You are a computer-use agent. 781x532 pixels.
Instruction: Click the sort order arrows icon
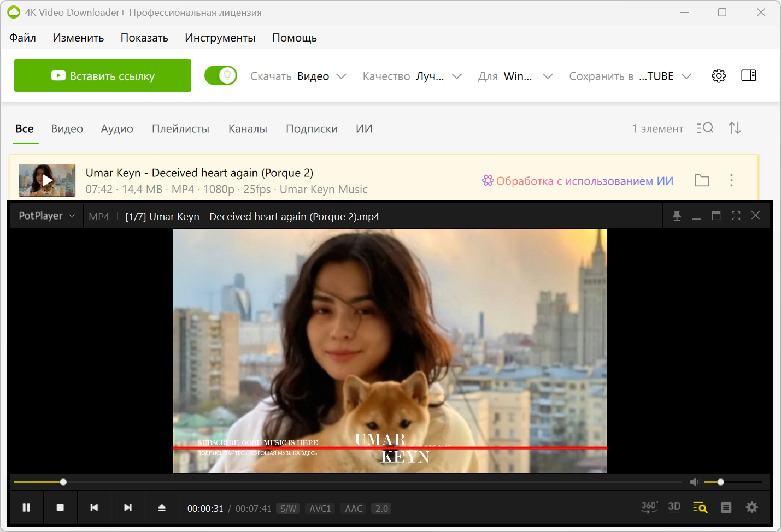click(x=735, y=128)
